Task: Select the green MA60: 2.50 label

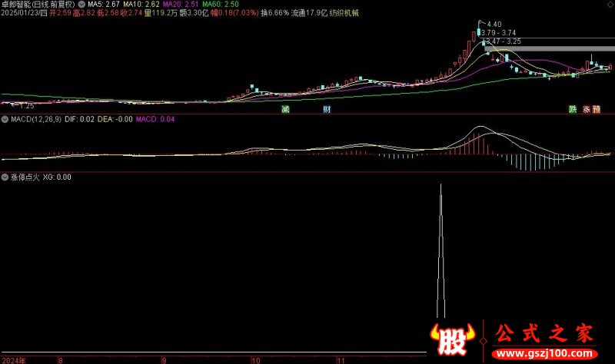Action: 221,5
